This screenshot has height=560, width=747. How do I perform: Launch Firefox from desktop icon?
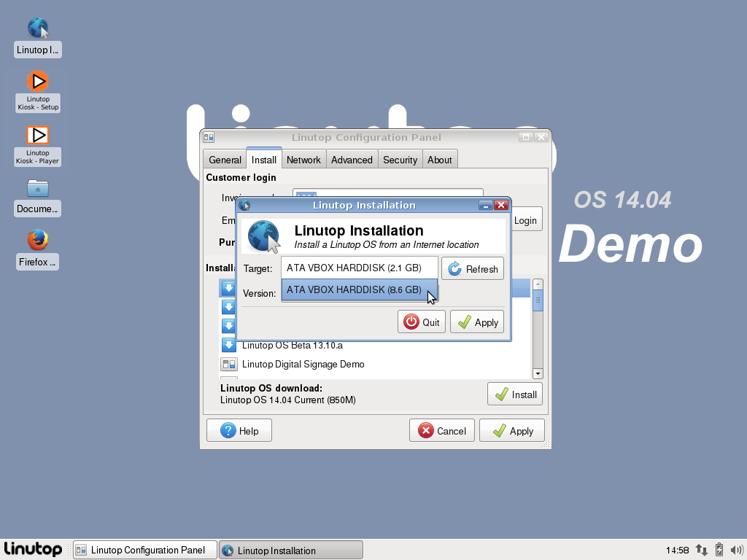click(x=38, y=249)
